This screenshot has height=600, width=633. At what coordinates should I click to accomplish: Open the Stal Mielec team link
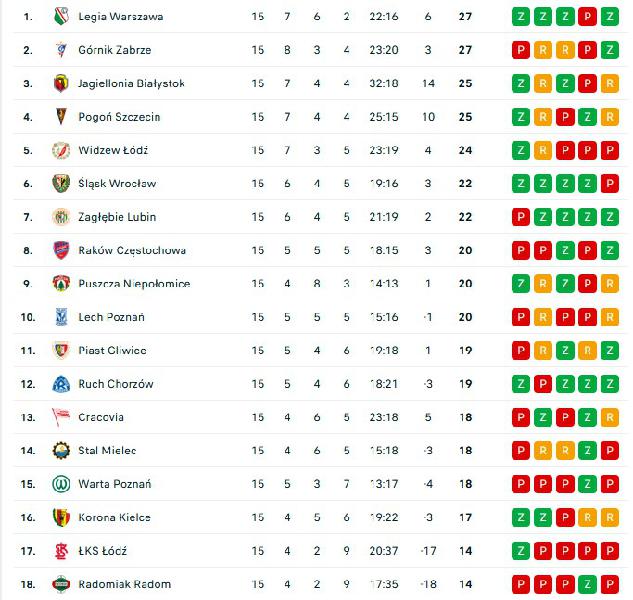109,451
